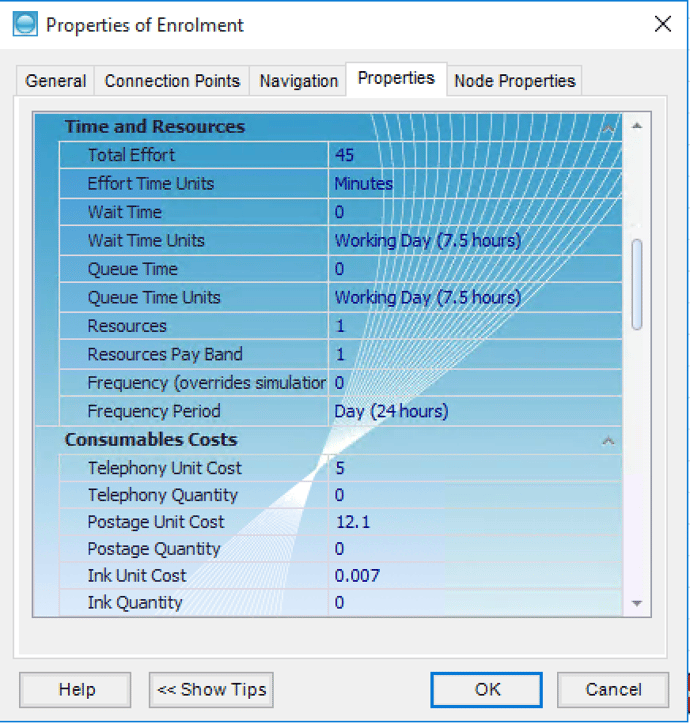This screenshot has height=724, width=690.
Task: Collapse the Consumables Costs section
Action: coord(608,441)
